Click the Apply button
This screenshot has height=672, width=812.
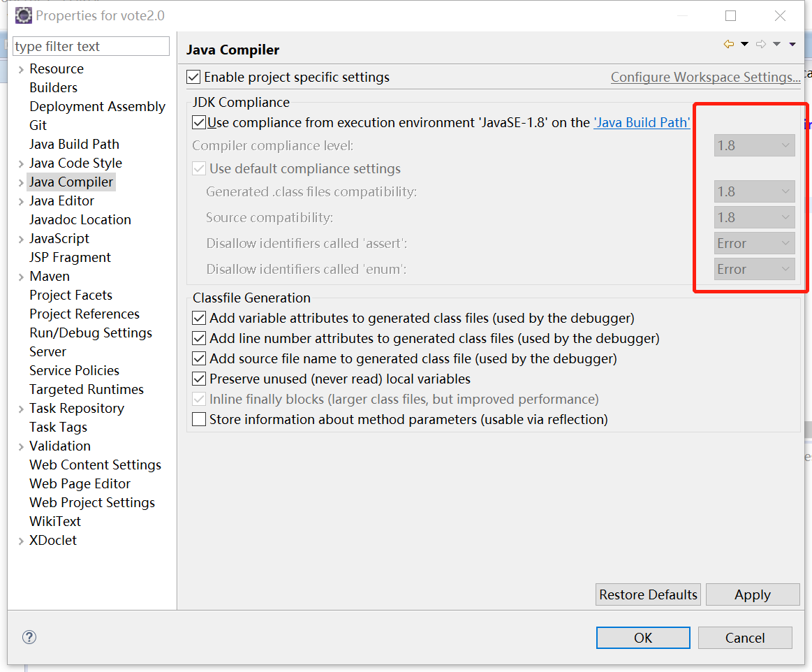pyautogui.click(x=753, y=594)
